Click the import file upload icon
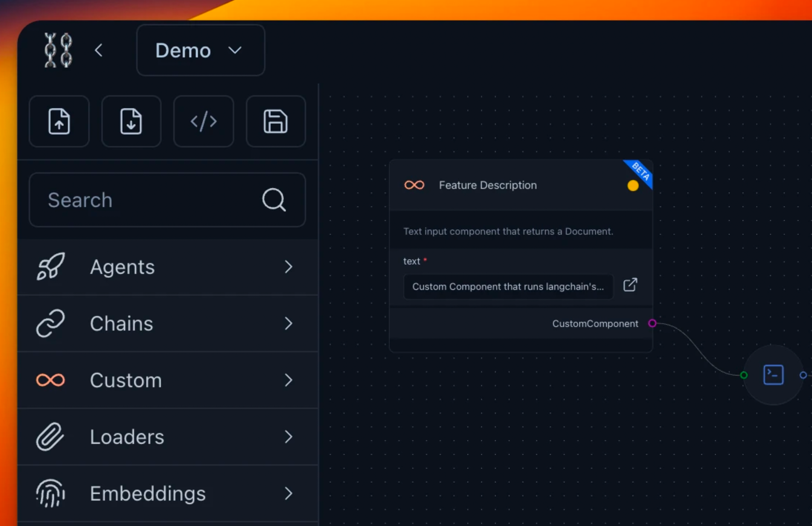Screen dimensions: 812x526 point(59,121)
